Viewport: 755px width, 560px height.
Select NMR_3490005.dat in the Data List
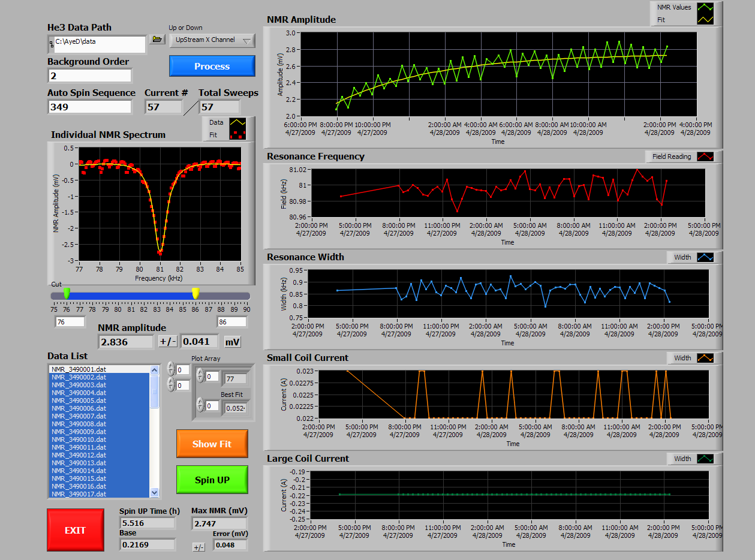(x=99, y=401)
